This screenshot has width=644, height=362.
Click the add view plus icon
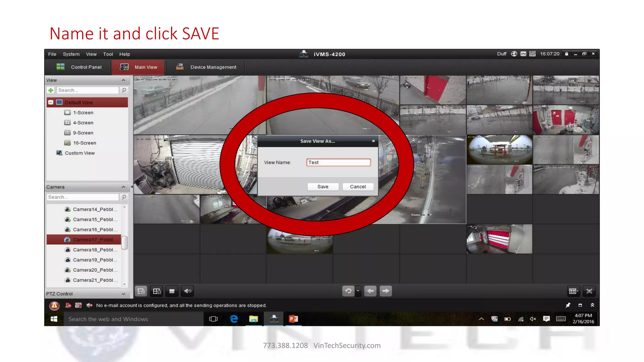tap(51, 90)
